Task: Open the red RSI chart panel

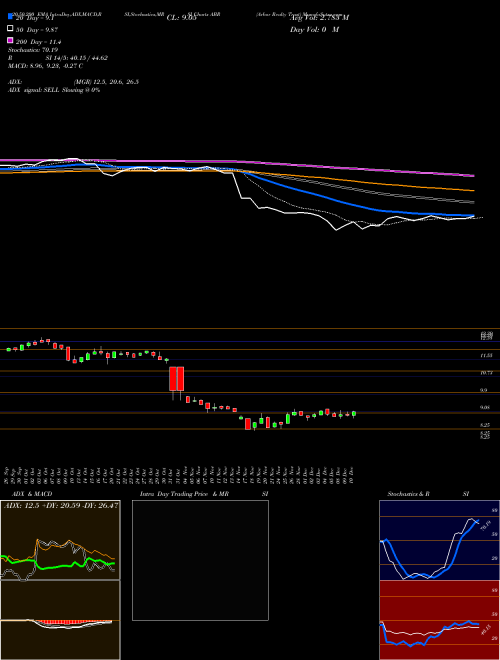Action: point(439,620)
